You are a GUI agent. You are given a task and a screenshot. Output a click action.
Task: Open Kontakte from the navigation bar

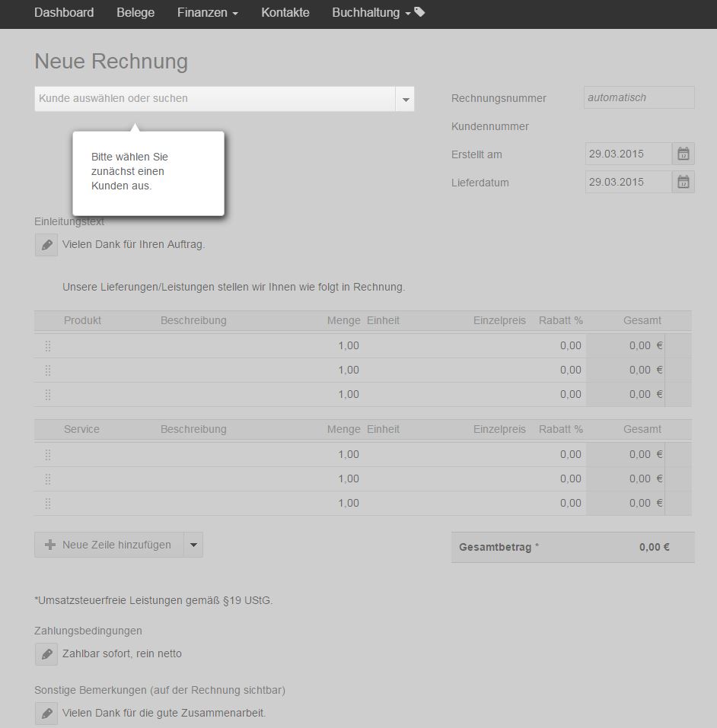tap(285, 13)
